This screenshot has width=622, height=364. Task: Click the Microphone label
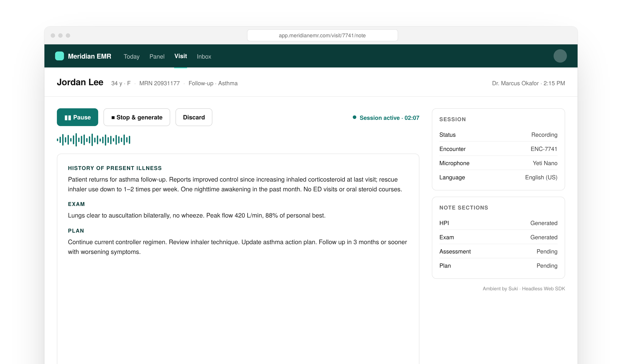(x=455, y=163)
